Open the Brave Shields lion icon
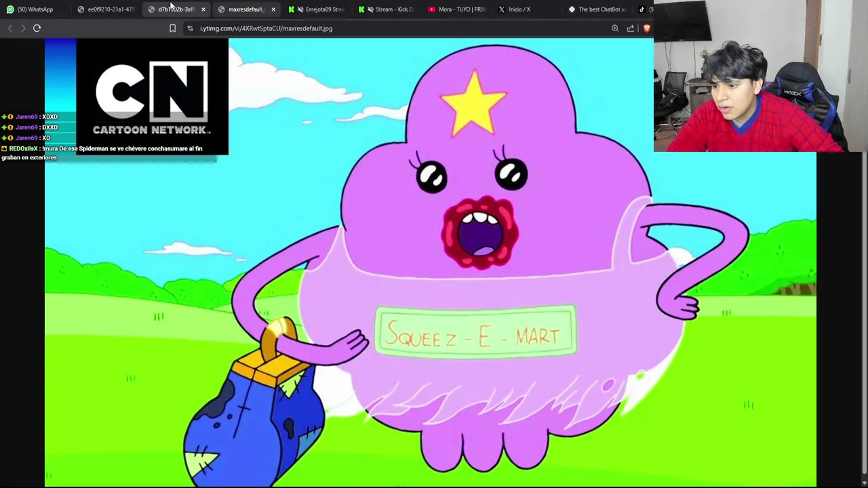This screenshot has height=488, width=868. 647,28
